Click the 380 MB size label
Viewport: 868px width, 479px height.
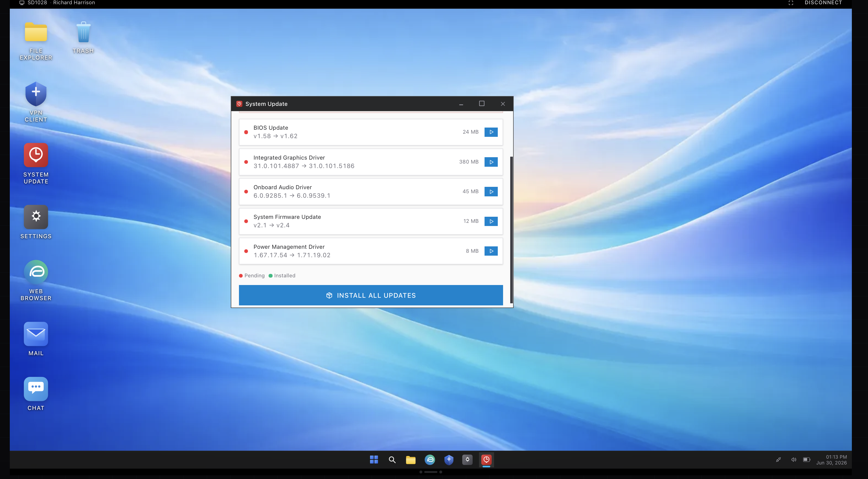point(469,162)
